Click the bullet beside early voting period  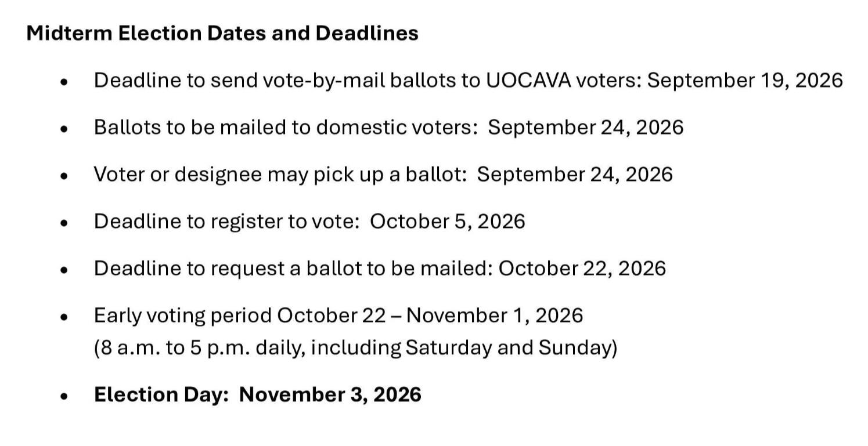pyautogui.click(x=64, y=318)
